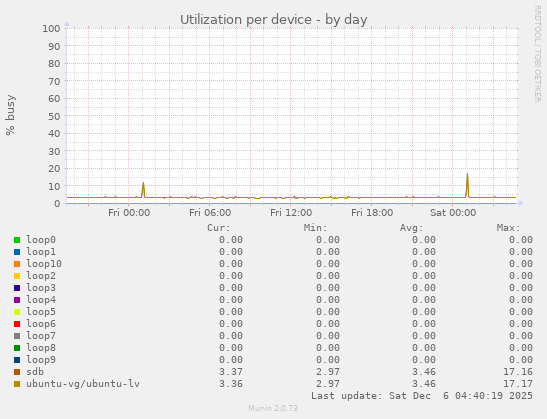Viewport: 547px width, 419px height.
Task: Click sdb average value 3.46
Action: pyautogui.click(x=424, y=372)
